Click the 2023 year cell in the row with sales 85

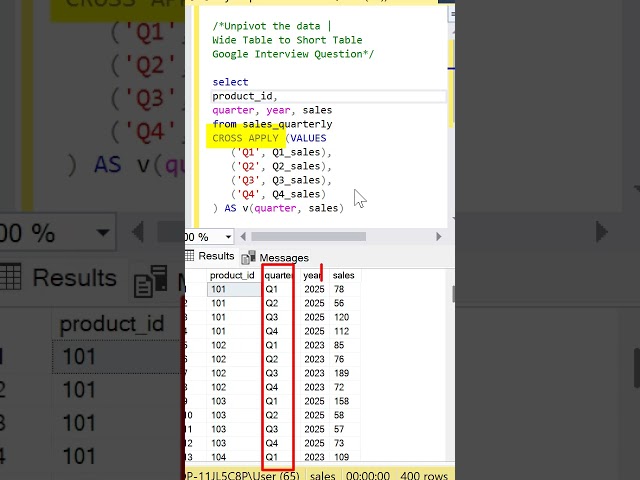[314, 345]
